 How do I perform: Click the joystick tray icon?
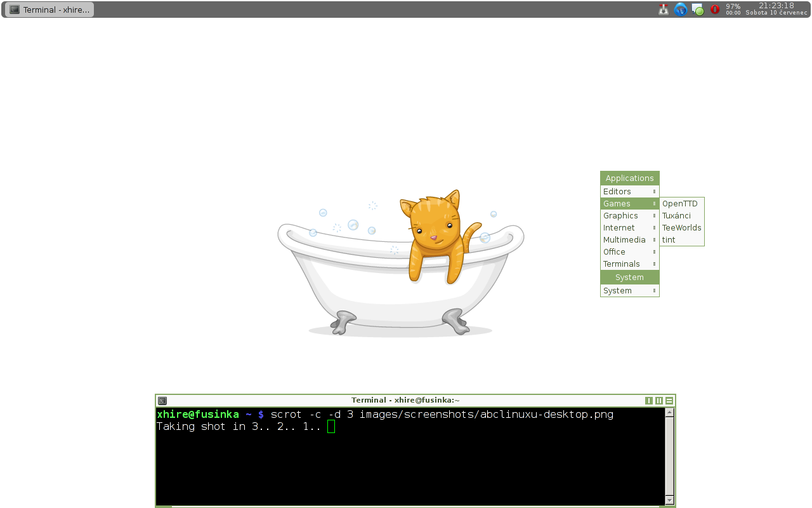click(664, 10)
